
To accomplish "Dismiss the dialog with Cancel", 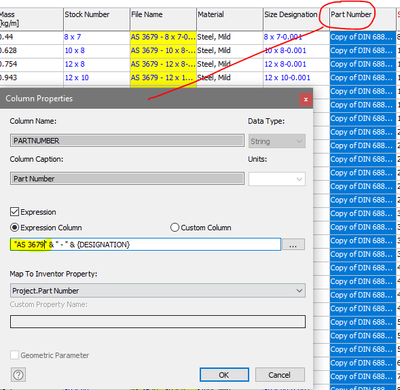I will click(x=279, y=375).
